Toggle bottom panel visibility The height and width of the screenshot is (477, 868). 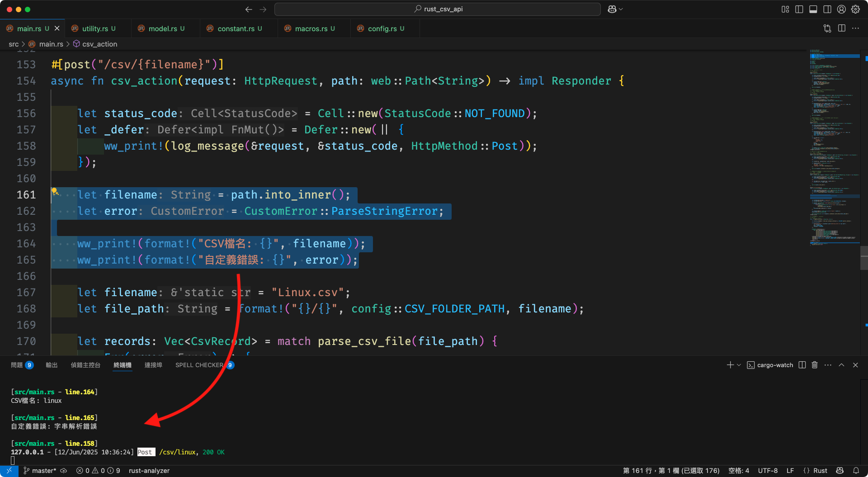pyautogui.click(x=813, y=9)
